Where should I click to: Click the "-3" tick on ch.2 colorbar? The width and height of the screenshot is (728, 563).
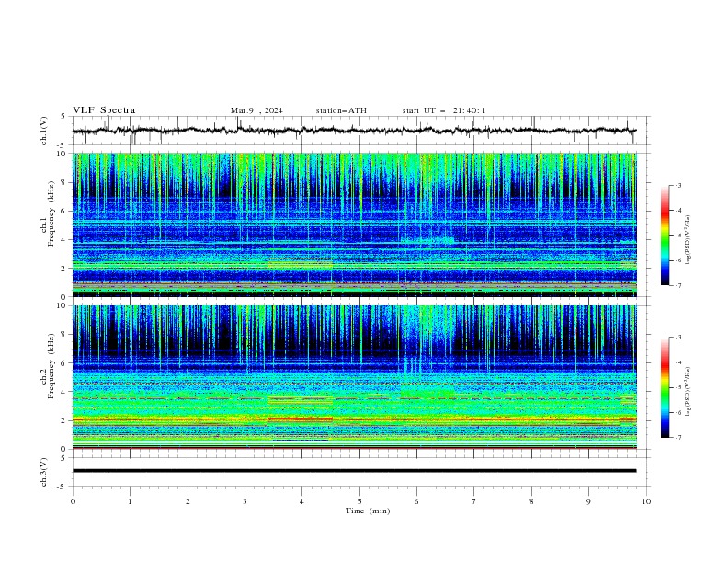[x=678, y=338]
